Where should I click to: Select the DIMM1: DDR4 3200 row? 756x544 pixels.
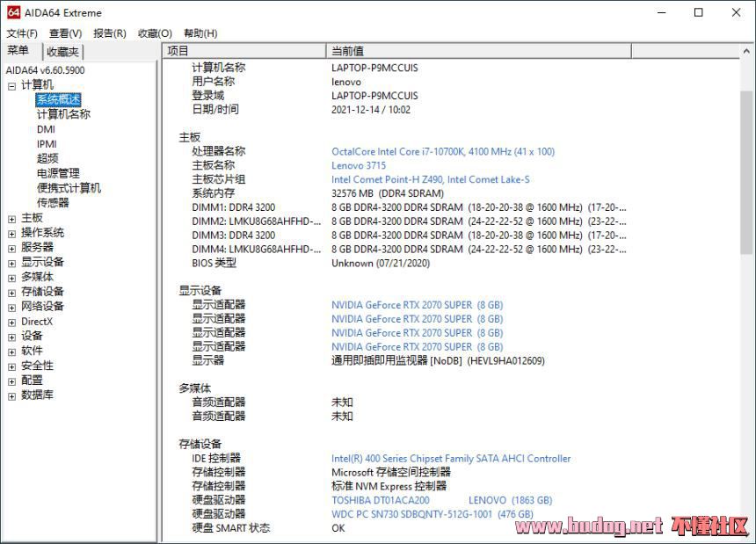point(409,207)
